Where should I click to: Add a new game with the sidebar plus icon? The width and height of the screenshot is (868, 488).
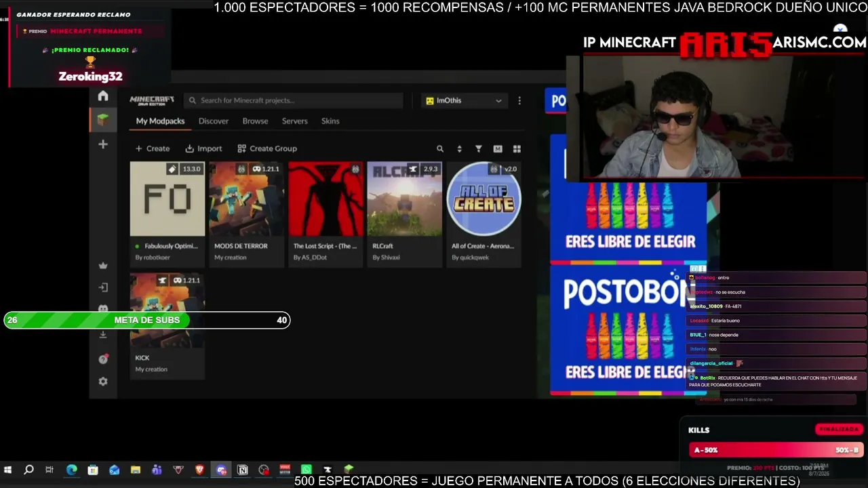103,144
